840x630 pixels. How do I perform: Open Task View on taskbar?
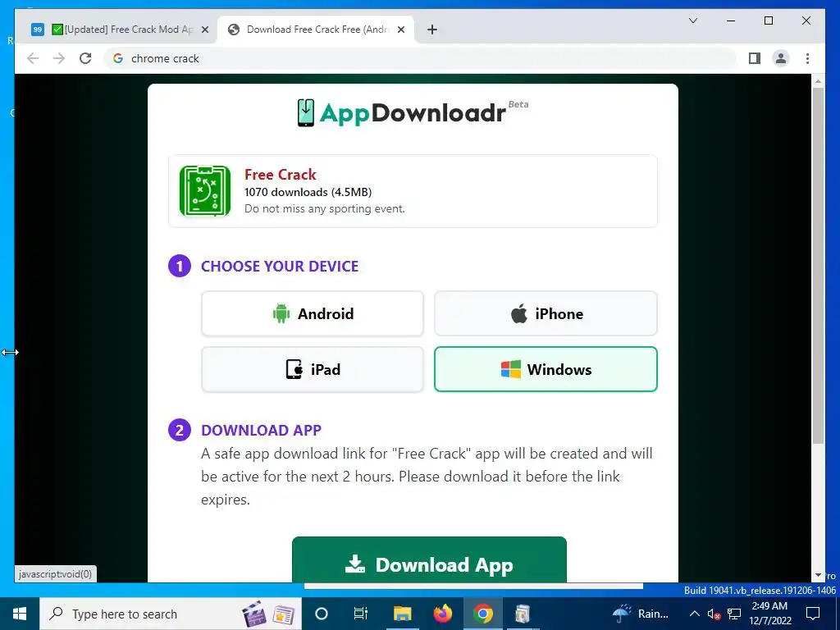click(361, 614)
